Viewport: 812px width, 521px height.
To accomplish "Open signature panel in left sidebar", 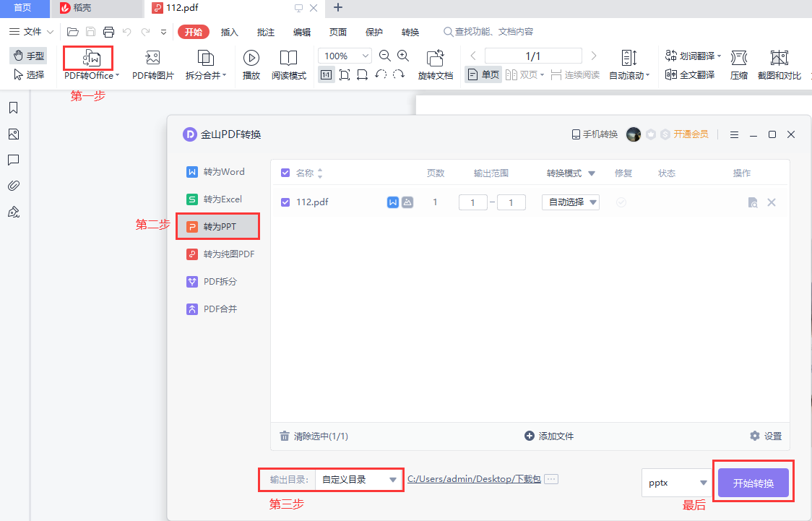I will [14, 212].
